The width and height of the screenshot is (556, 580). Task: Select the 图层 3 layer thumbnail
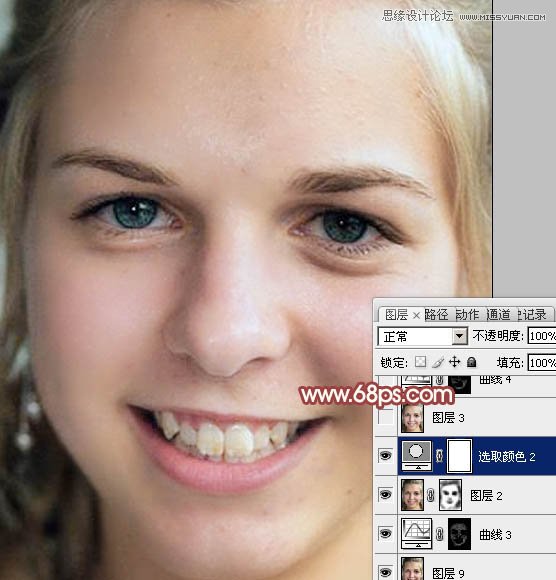tap(412, 418)
